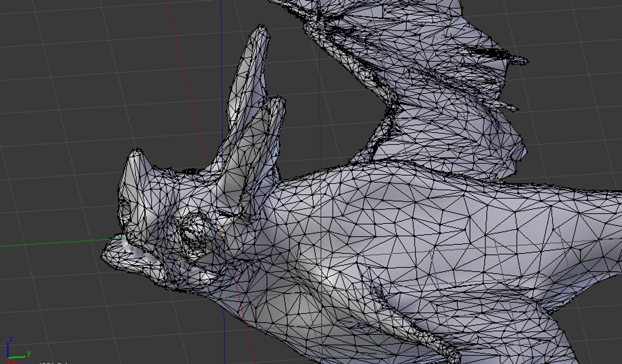The width and height of the screenshot is (622, 364).
Task: Click the bat's teeth inside the open mouth
Action: (x=140, y=252)
